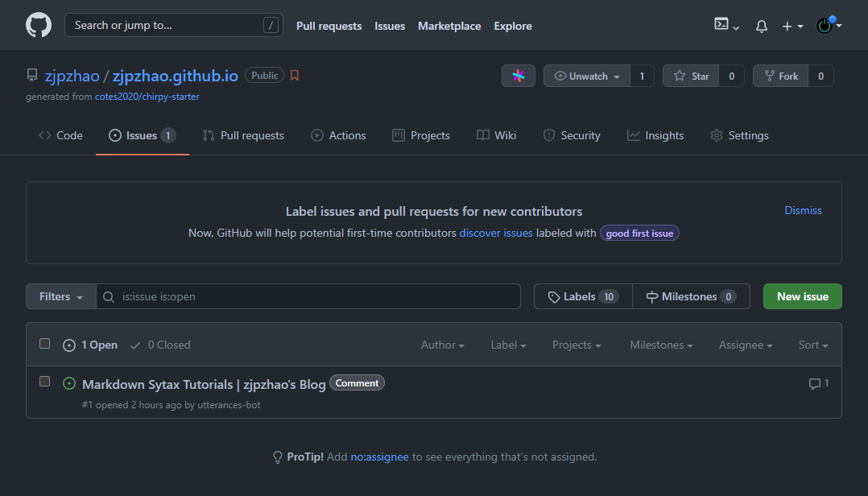The height and width of the screenshot is (496, 868).
Task: Switch to the Settings tab
Action: click(x=739, y=135)
